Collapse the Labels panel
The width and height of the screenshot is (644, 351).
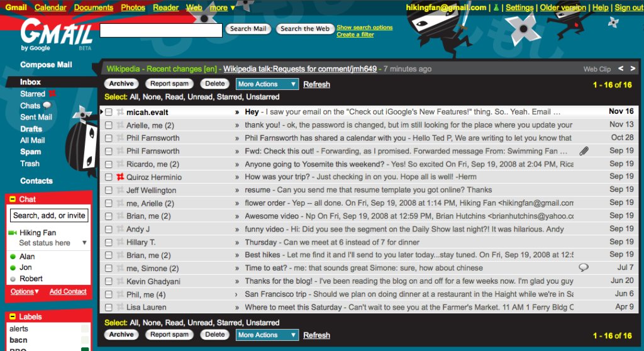pyautogui.click(x=13, y=316)
